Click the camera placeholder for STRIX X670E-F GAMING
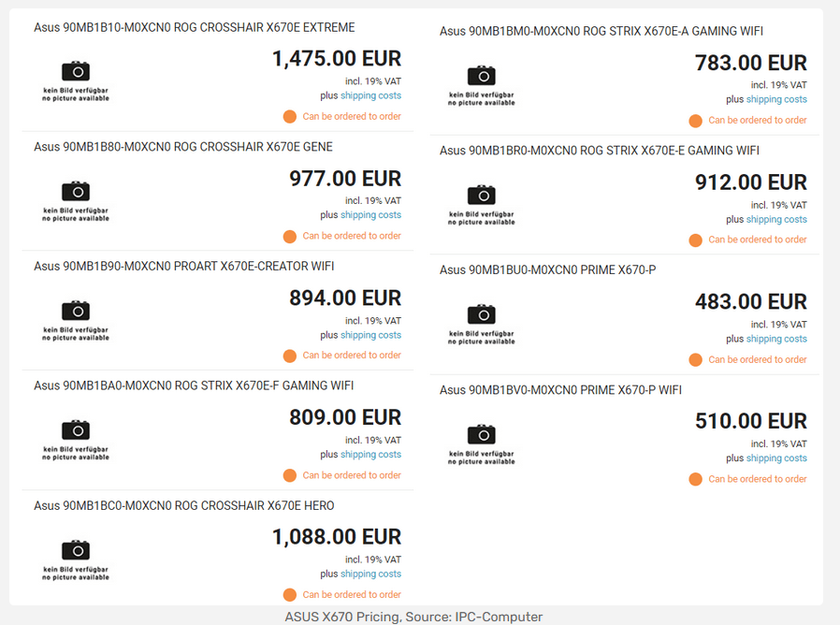Screen dimensions: 840x625 (76, 440)
